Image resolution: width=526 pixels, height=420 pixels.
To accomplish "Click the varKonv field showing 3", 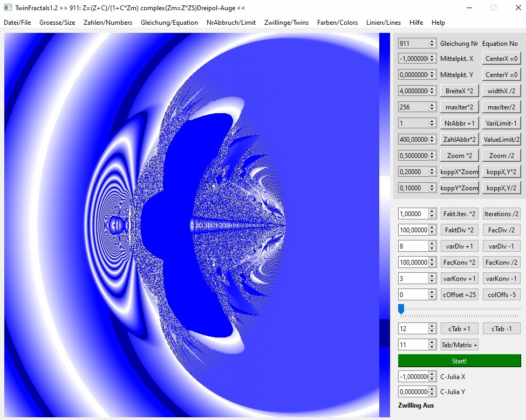I will click(417, 278).
